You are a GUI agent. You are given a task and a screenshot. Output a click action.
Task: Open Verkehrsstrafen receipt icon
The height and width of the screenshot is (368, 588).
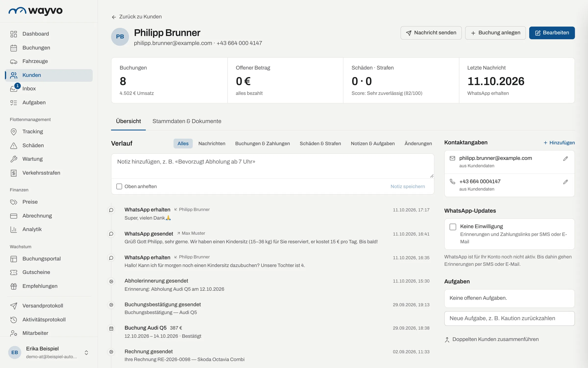click(x=14, y=173)
